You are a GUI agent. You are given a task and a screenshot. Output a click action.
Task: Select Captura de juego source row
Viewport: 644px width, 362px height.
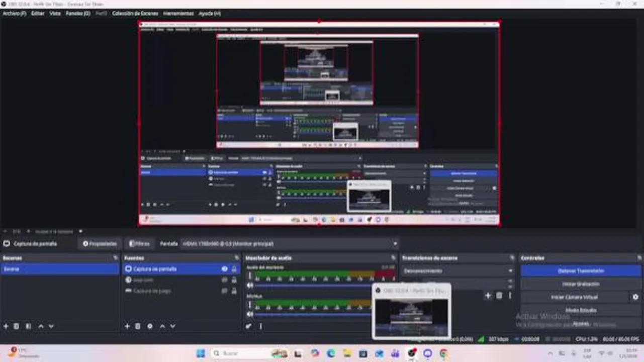(x=181, y=291)
